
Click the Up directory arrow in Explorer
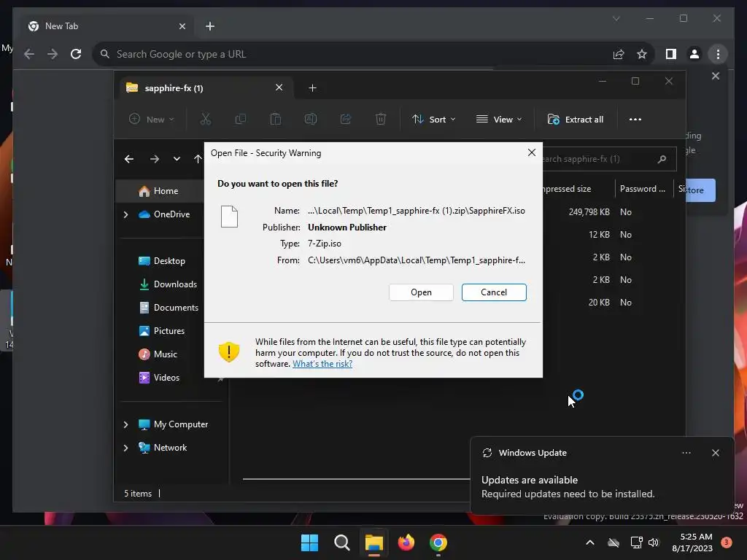[x=198, y=159]
